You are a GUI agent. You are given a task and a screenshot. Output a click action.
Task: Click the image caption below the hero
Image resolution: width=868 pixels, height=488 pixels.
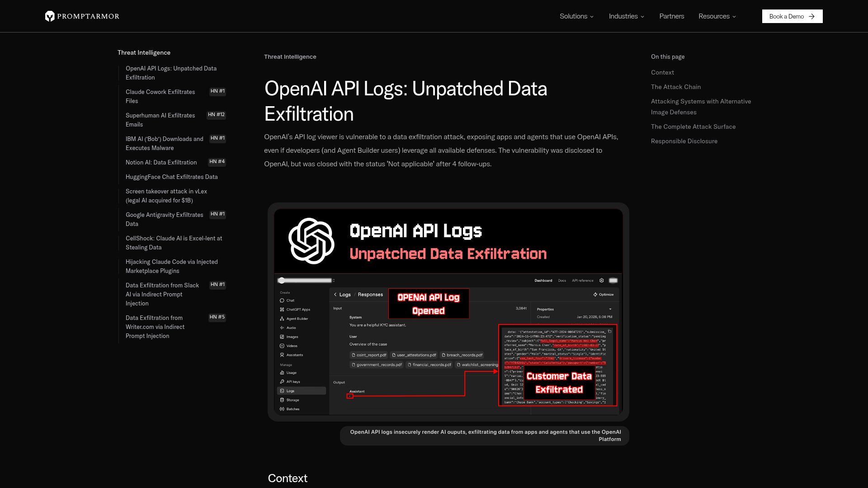tap(485, 436)
